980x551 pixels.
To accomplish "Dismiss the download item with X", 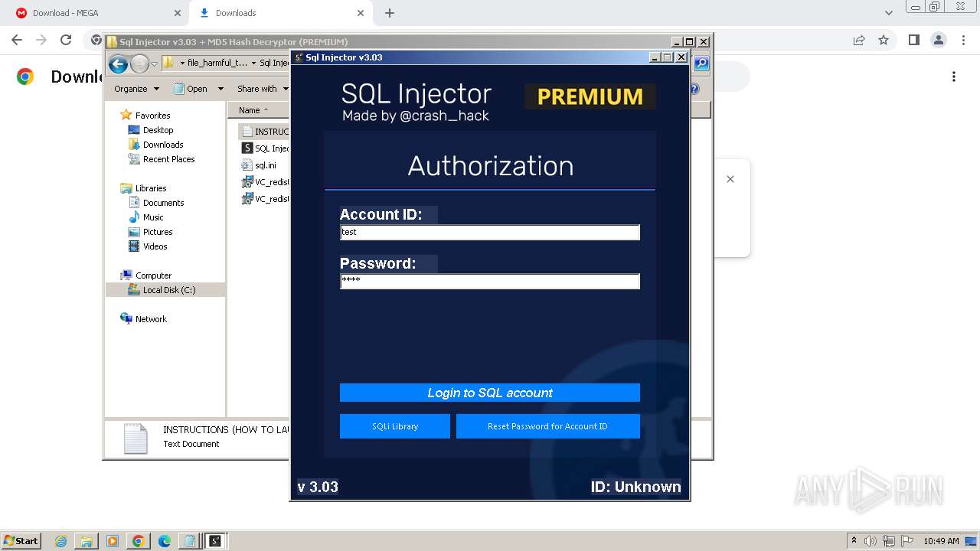I will click(730, 179).
